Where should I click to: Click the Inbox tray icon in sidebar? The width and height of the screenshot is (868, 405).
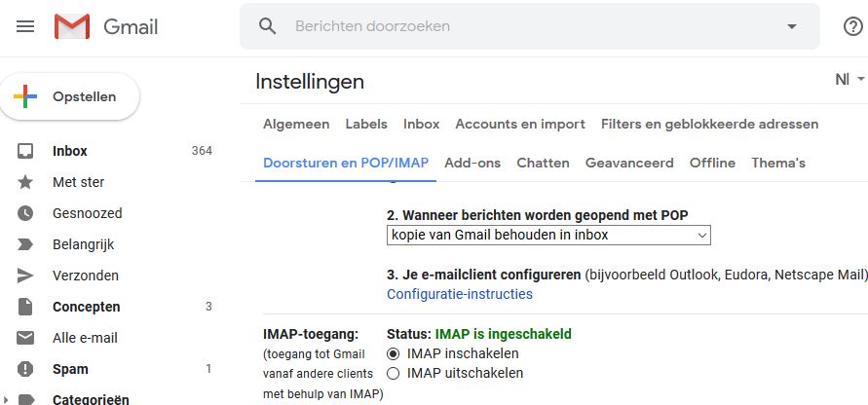[25, 151]
